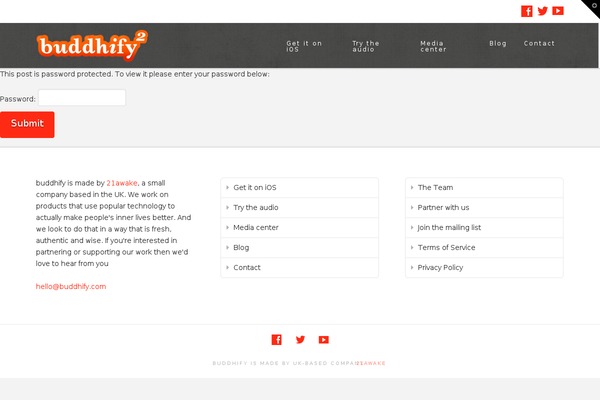The height and width of the screenshot is (400, 600).
Task: Click the hello@buddhify.com email link
Action: [71, 286]
